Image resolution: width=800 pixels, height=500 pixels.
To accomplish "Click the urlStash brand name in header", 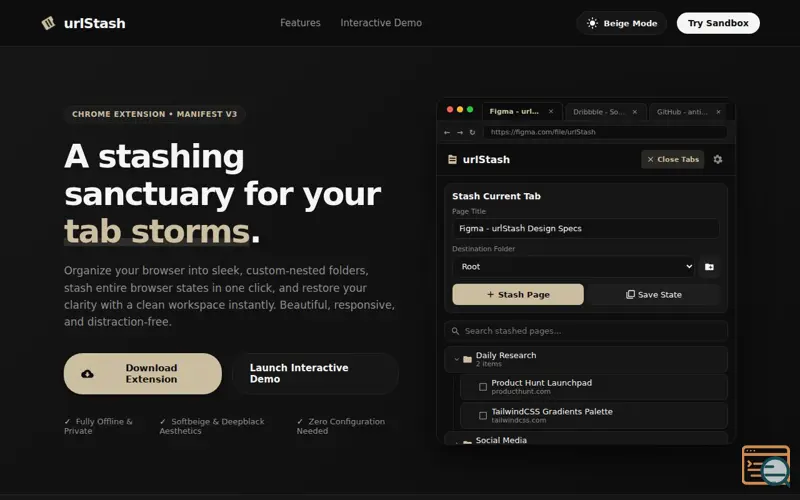I will pos(94,23).
